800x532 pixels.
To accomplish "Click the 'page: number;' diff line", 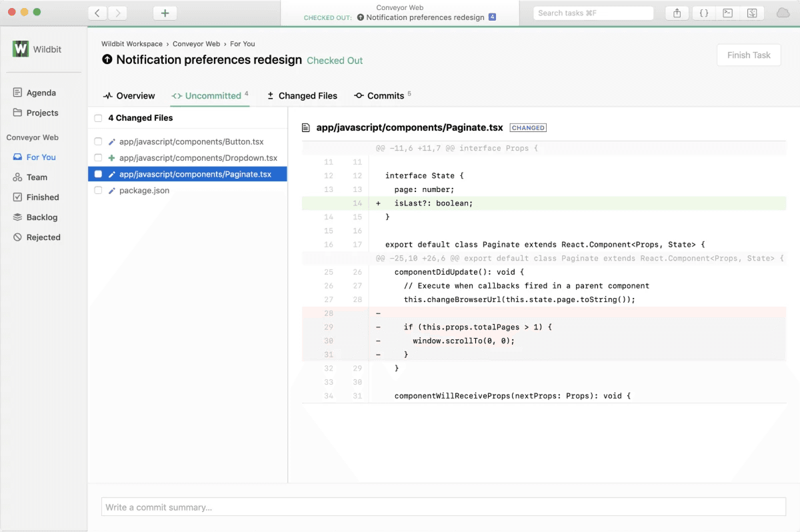I will [544, 189].
